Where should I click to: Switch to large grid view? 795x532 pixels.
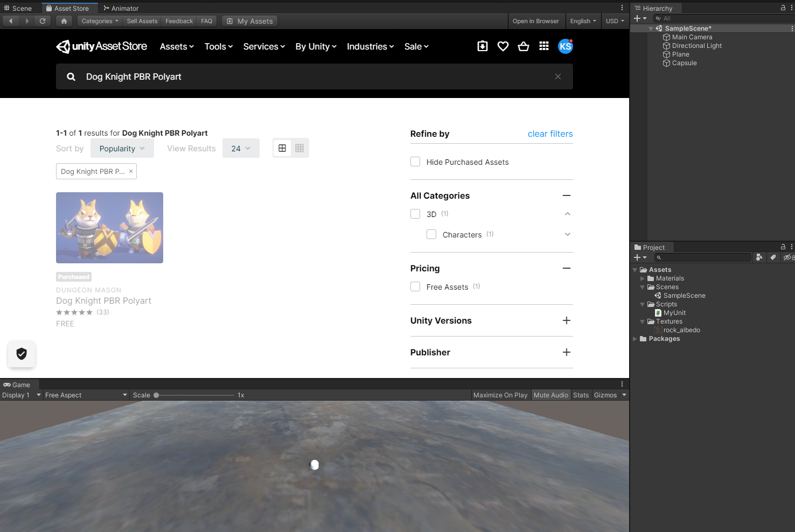[282, 148]
